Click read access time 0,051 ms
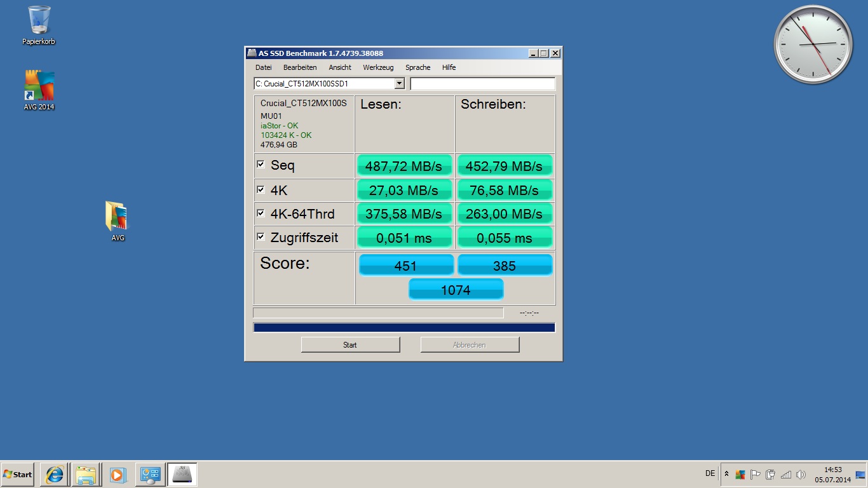 point(404,238)
